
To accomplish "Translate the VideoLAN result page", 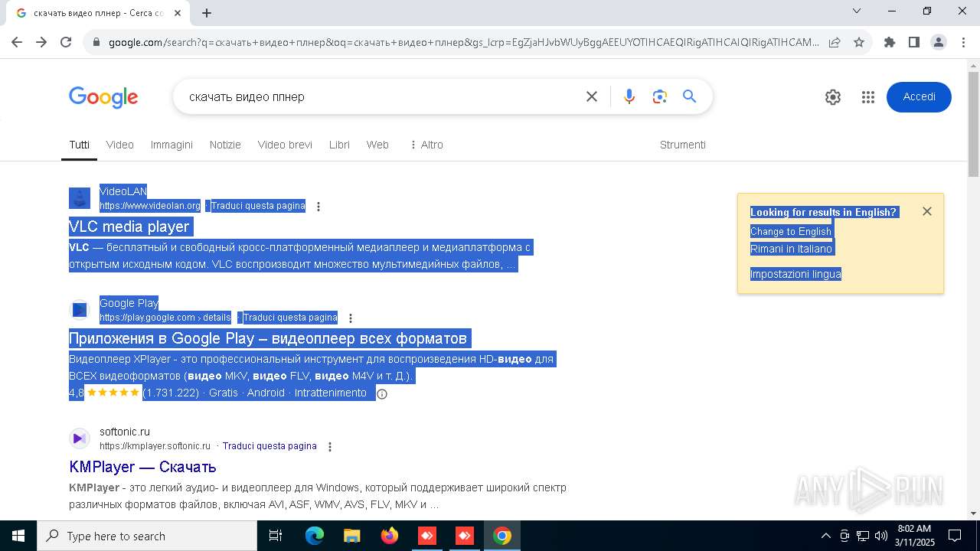I will [x=258, y=206].
